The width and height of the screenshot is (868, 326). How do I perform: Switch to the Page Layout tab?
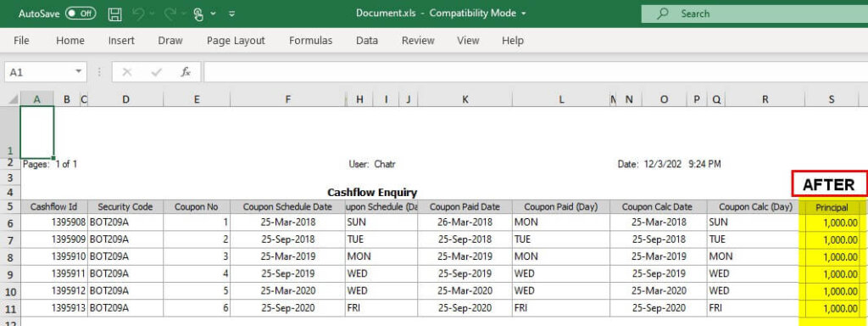point(236,41)
